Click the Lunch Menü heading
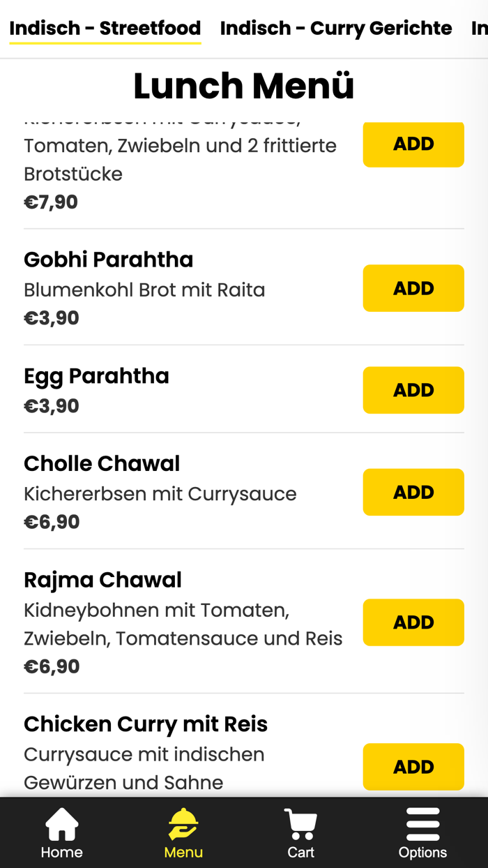This screenshot has width=488, height=868. 243,86
